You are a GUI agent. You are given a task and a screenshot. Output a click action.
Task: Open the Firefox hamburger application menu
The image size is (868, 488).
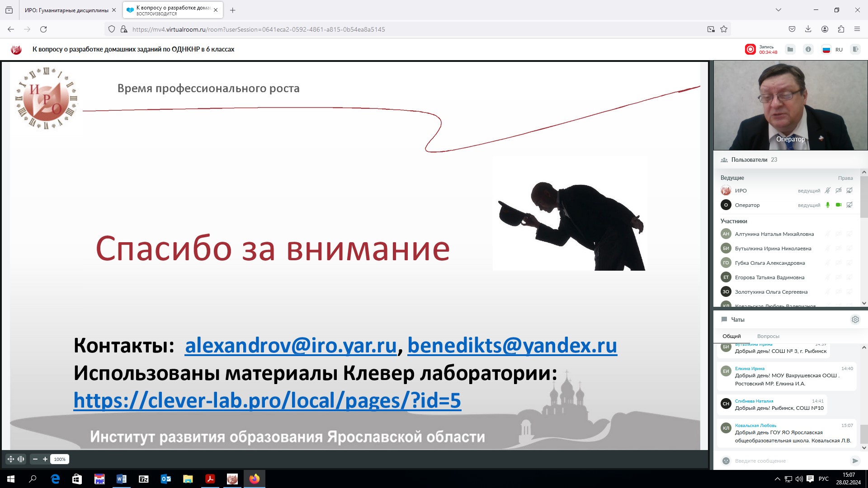(857, 29)
